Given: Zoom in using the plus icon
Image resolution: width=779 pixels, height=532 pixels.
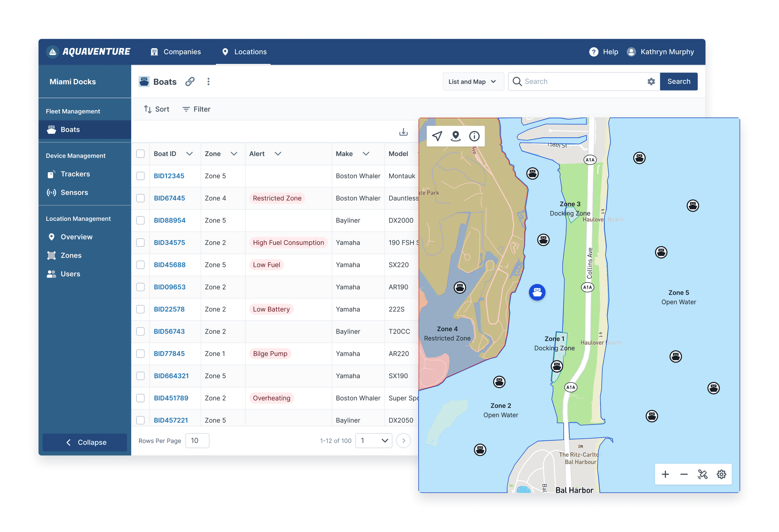Looking at the screenshot, I should pyautogui.click(x=665, y=474).
